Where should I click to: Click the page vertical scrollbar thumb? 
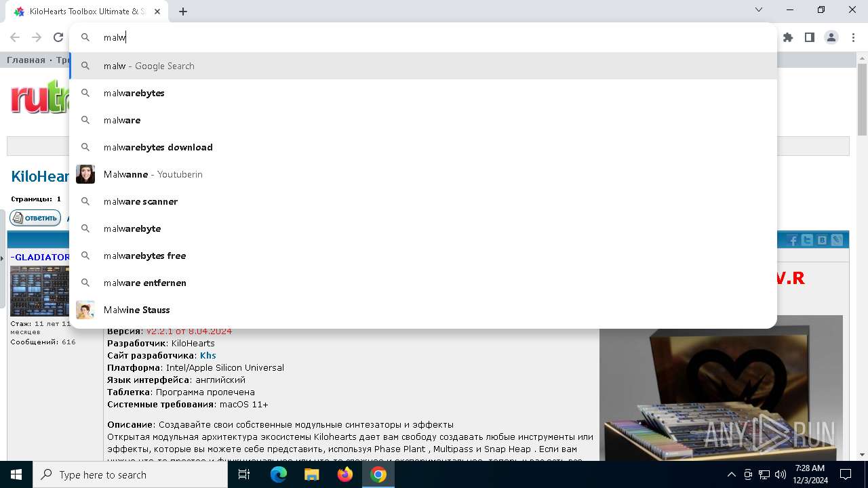(x=862, y=100)
